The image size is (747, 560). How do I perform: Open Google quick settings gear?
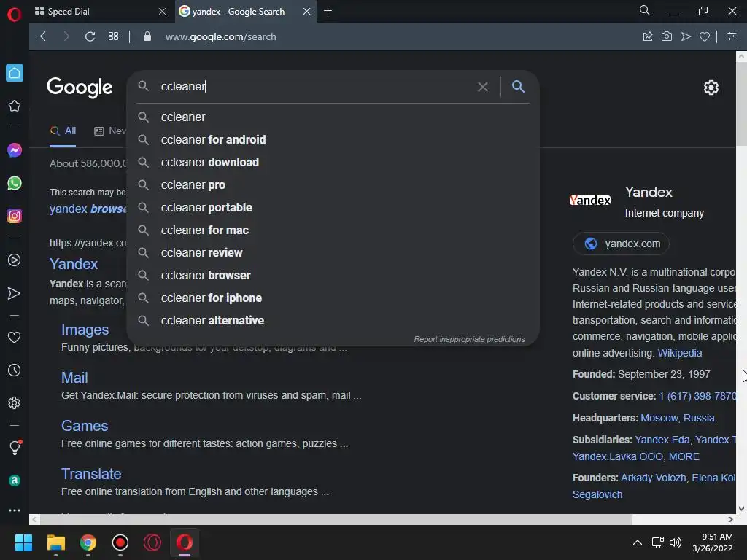pos(711,87)
